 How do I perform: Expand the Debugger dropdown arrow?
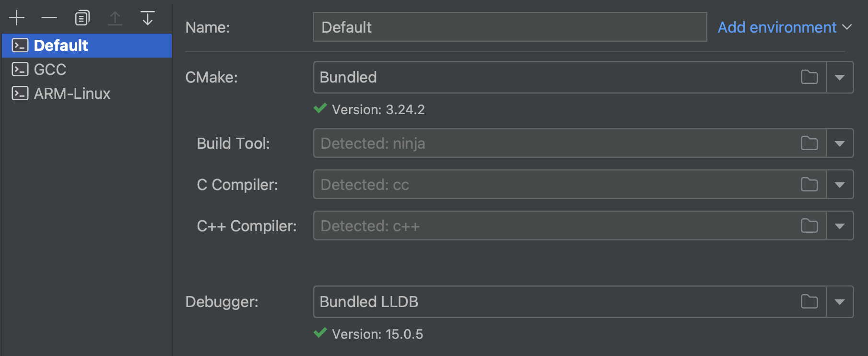click(x=839, y=302)
